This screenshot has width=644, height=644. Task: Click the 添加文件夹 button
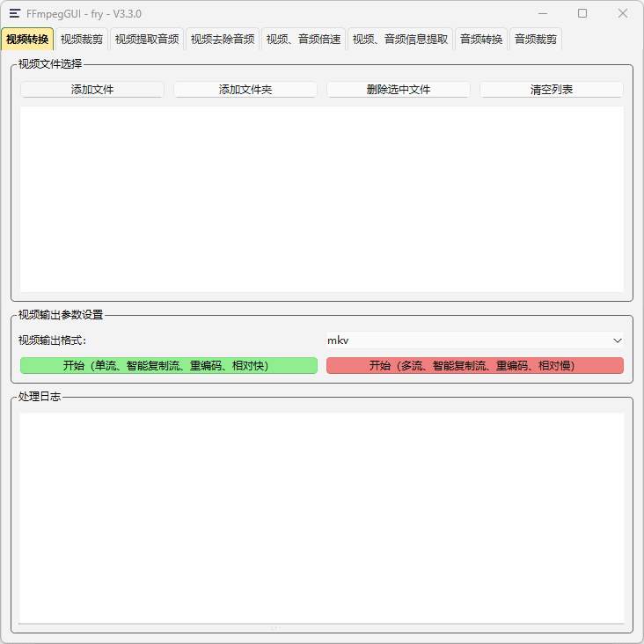(245, 90)
